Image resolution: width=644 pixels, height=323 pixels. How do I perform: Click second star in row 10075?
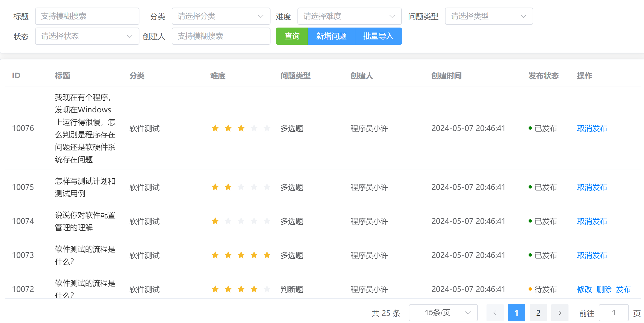pos(228,187)
